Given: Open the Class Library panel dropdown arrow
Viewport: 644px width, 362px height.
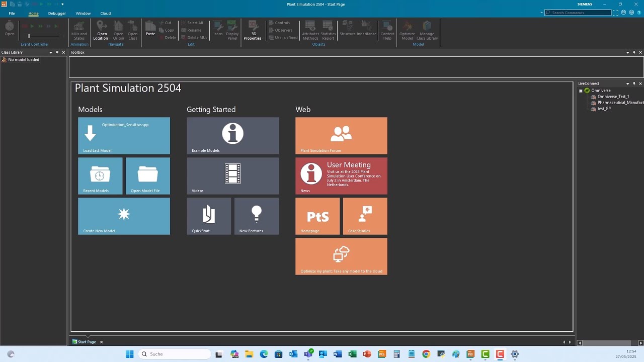Looking at the screenshot, I should [50, 52].
